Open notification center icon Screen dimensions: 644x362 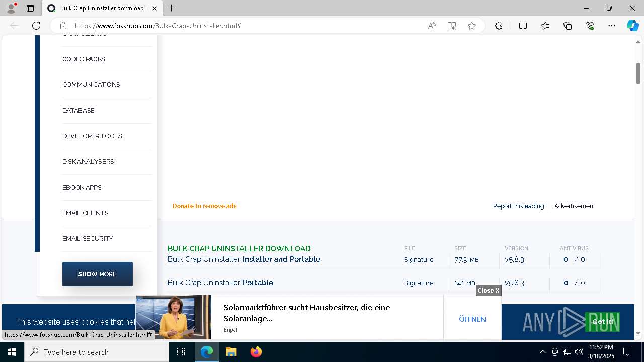(627, 352)
